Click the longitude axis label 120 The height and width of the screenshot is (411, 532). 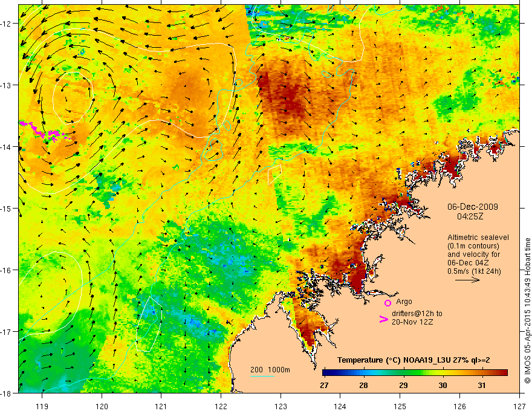coord(102,406)
